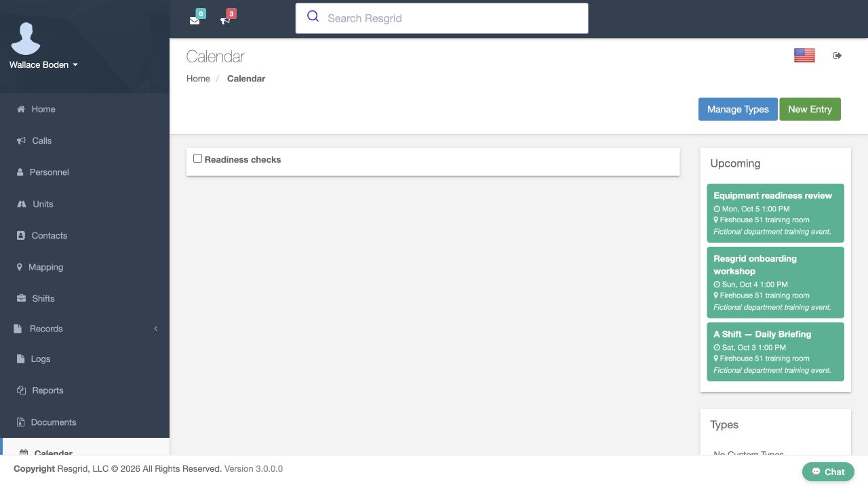Click the Contacts address book icon
The image size is (868, 488).
click(20, 236)
